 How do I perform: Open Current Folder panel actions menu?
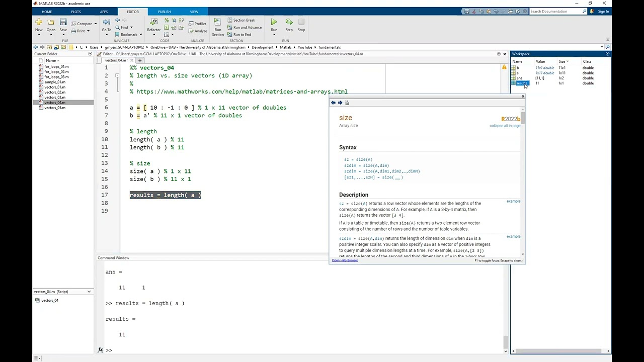coord(90,54)
